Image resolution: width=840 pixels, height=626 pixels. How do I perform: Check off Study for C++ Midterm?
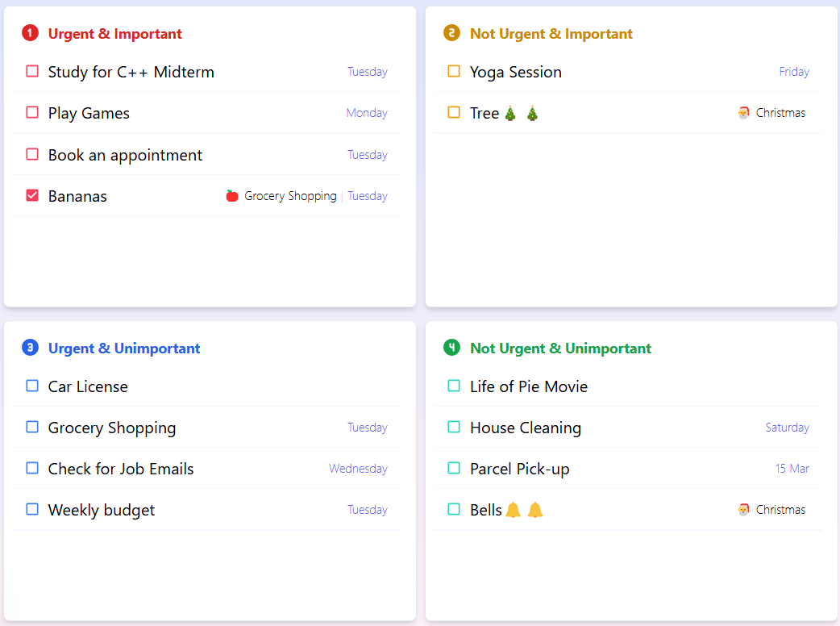[32, 72]
